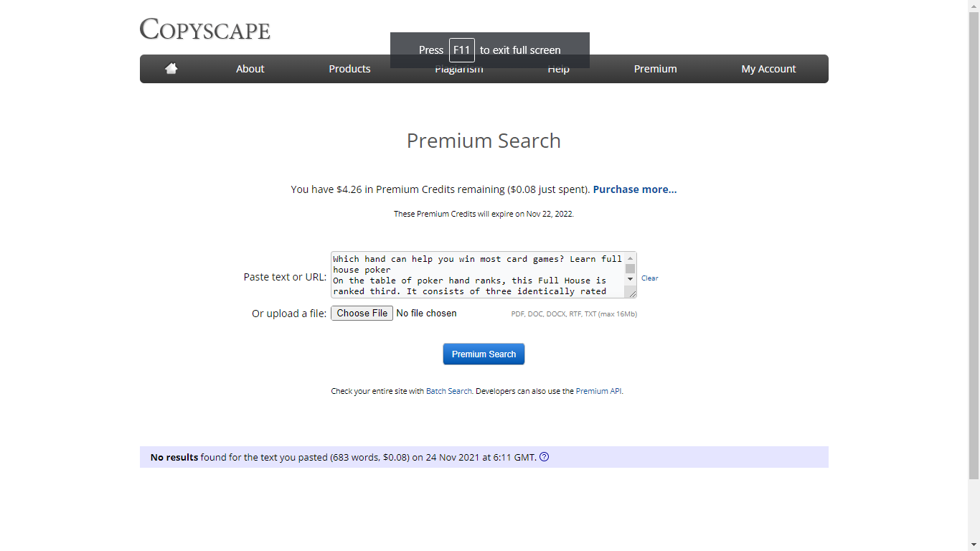Screen dimensions: 980x551
Task: Open the Batch Search link
Action: point(449,391)
